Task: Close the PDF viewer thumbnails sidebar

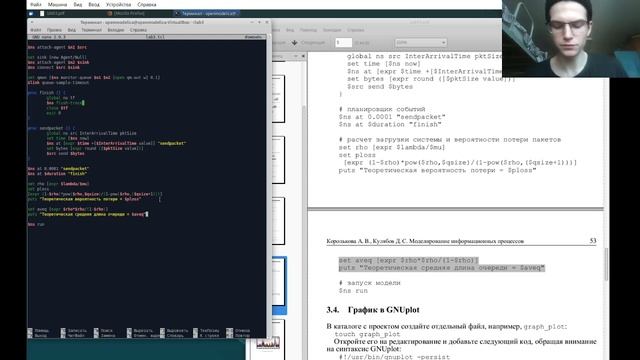Action: [303, 56]
